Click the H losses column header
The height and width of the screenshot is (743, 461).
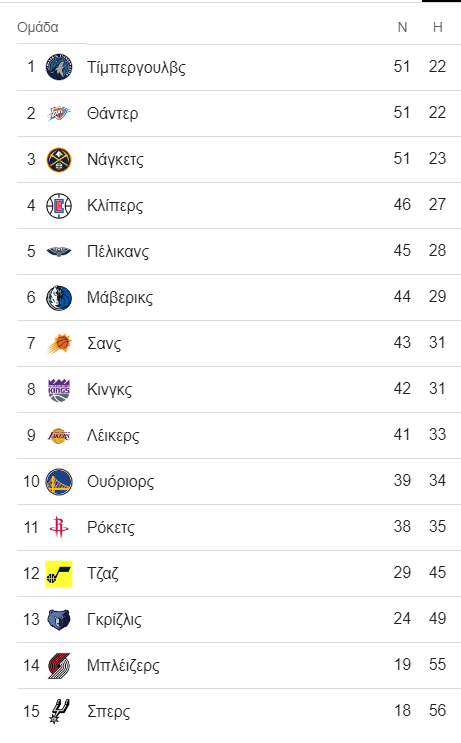click(x=438, y=27)
